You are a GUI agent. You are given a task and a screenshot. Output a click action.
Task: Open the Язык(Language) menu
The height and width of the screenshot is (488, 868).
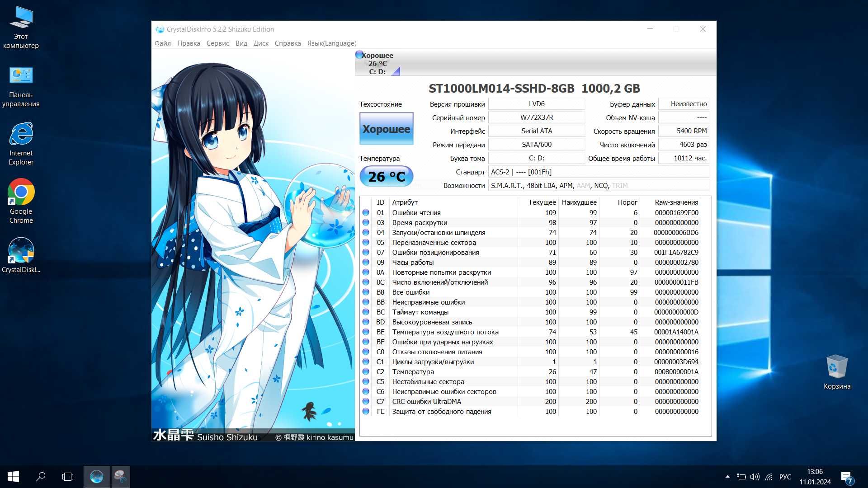coord(332,43)
